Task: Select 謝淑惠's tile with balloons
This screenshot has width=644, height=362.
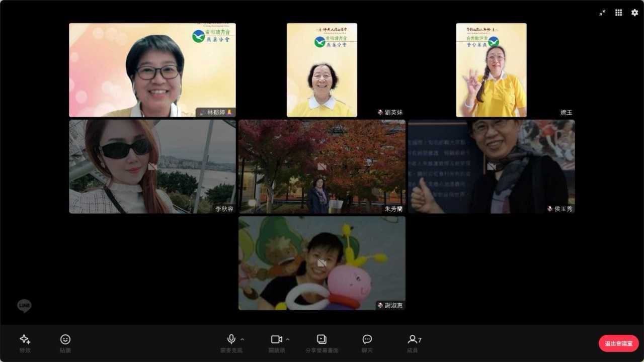Action: point(321,263)
